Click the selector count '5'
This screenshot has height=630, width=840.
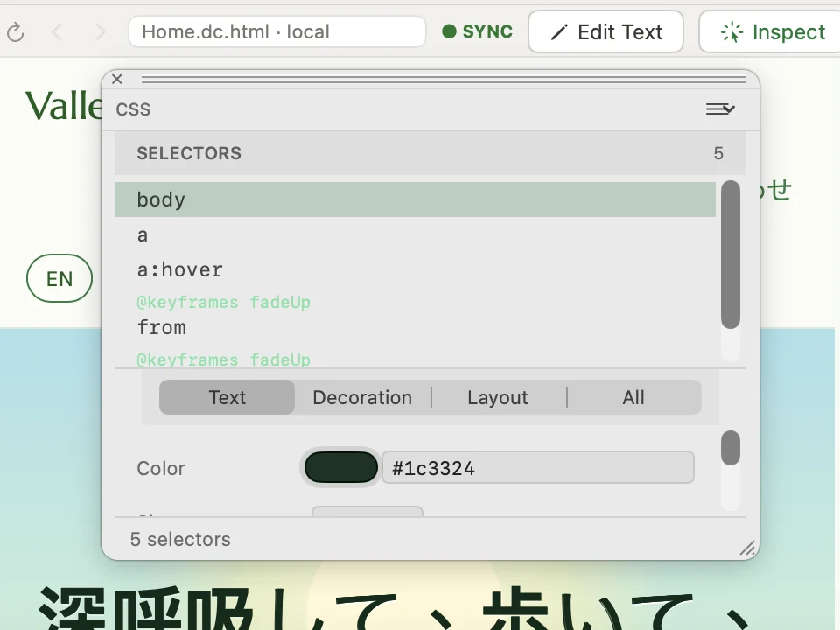pyautogui.click(x=718, y=154)
